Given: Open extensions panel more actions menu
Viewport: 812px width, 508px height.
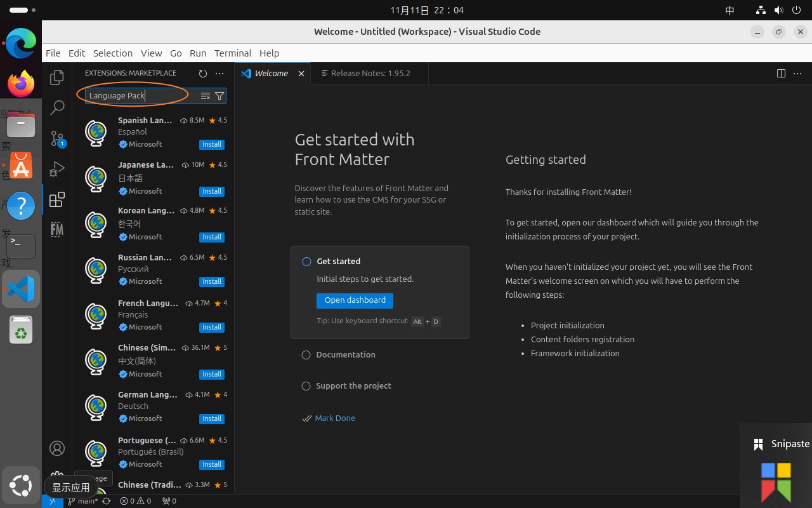Looking at the screenshot, I should point(219,74).
